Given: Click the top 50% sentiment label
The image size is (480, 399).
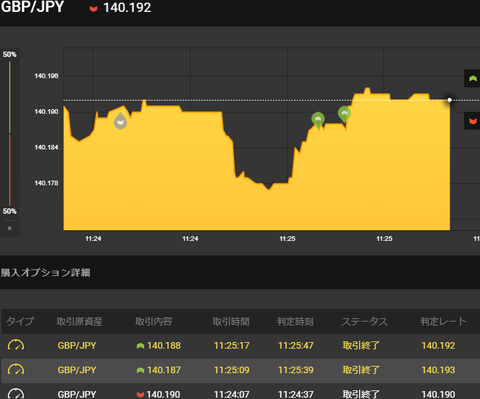Looking at the screenshot, I should pyautogui.click(x=10, y=54).
